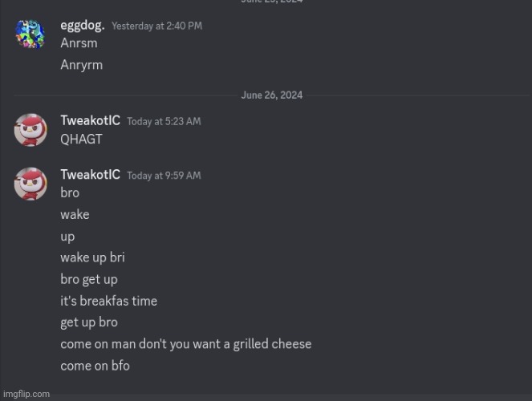Select the single-word "wake" message
532x401 pixels.
tap(75, 214)
